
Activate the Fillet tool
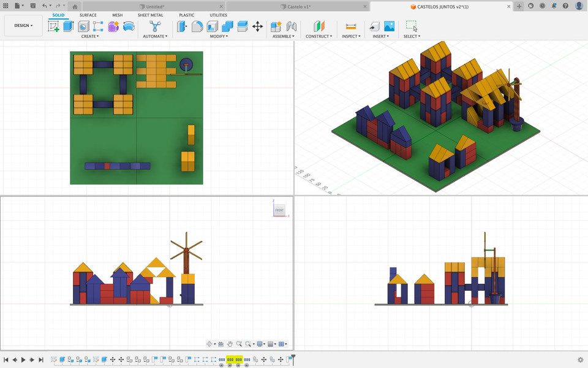coord(197,26)
